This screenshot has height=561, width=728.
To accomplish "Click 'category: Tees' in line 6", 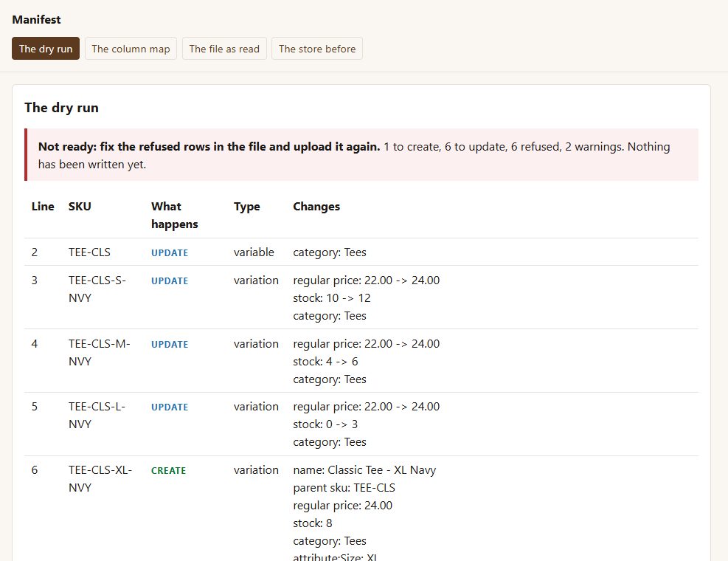I will 330,540.
